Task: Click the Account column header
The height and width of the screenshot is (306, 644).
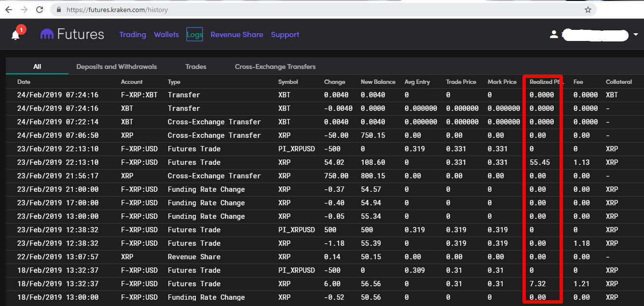Action: click(132, 82)
